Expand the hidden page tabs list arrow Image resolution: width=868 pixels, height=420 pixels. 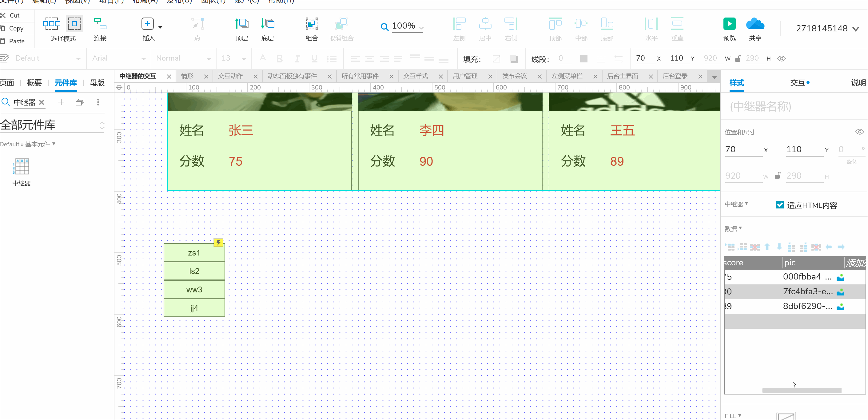pos(714,77)
